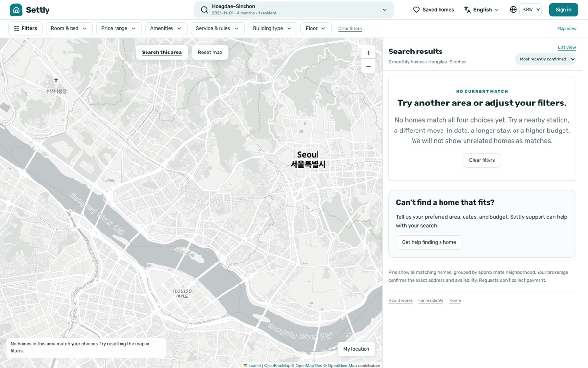Image resolution: width=588 pixels, height=368 pixels.
Task: Click the Hongdae–Sinchon search field
Action: [x=294, y=10]
